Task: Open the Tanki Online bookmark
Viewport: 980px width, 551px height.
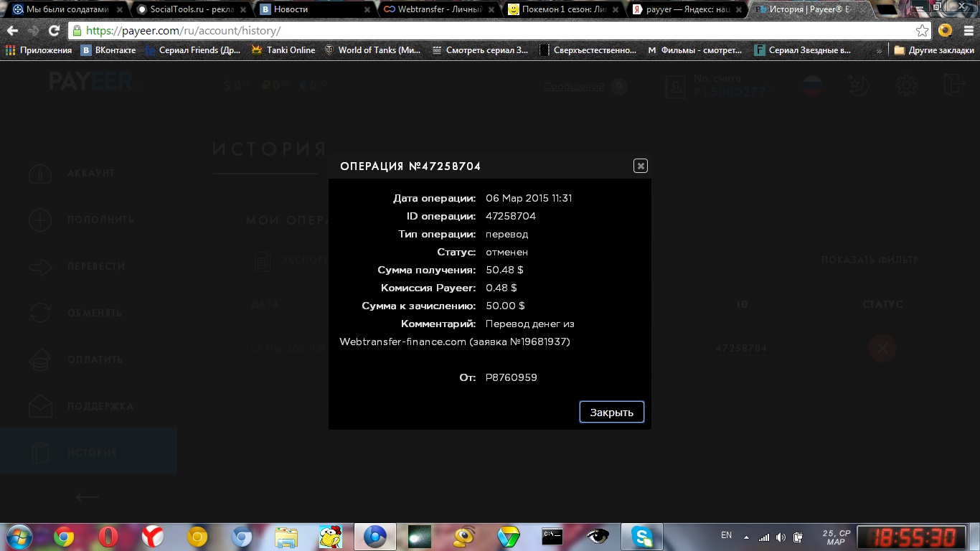Action: [283, 50]
